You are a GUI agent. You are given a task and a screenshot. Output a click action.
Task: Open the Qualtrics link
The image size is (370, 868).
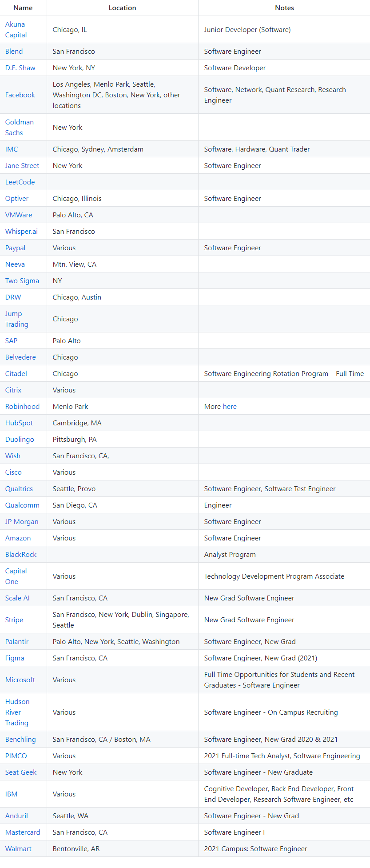19,489
